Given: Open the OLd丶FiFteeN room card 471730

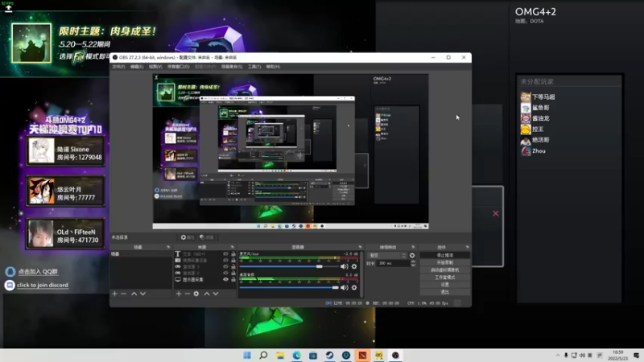Looking at the screenshot, I should 65,234.
